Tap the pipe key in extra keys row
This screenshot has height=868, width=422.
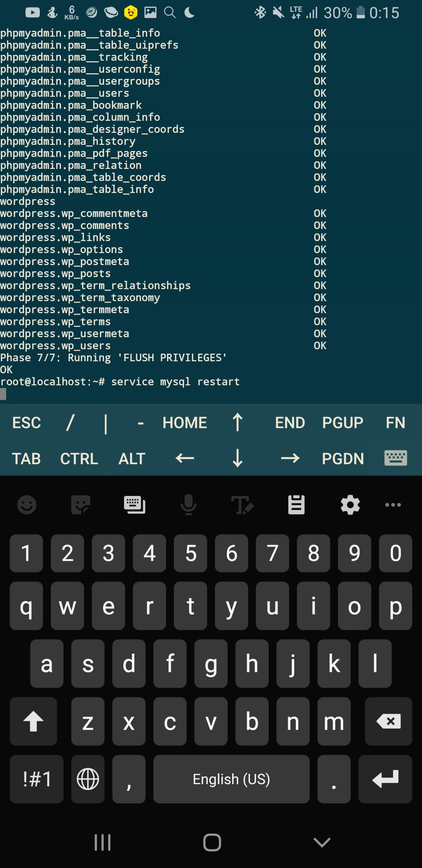[x=106, y=423]
